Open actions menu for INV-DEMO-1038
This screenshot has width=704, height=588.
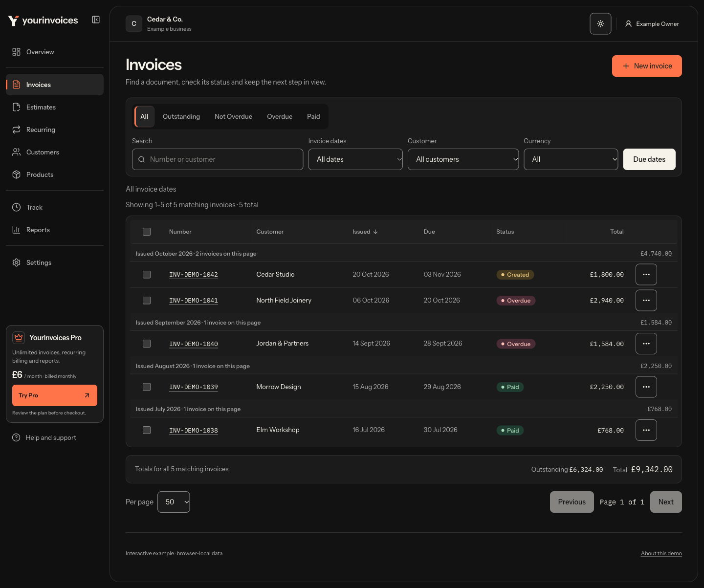pyautogui.click(x=646, y=430)
